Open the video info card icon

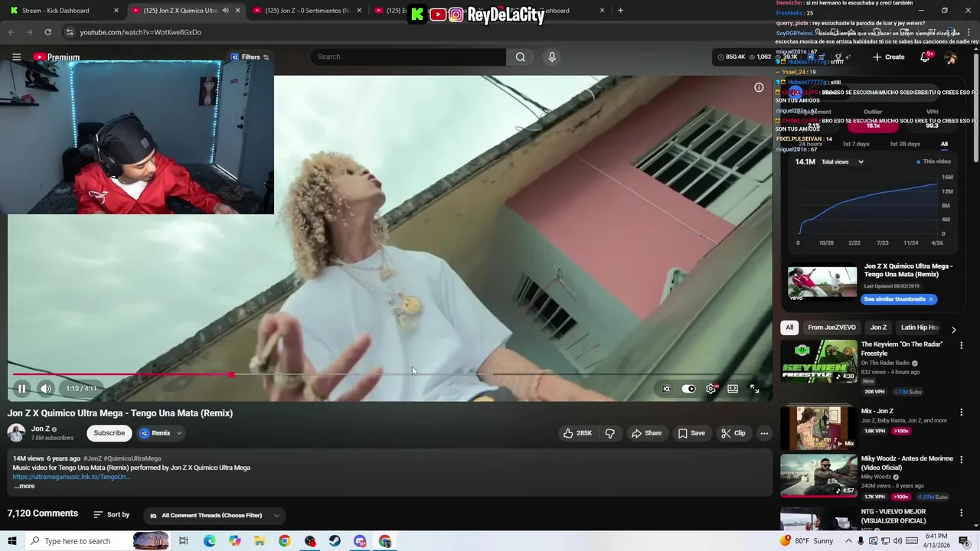click(759, 87)
